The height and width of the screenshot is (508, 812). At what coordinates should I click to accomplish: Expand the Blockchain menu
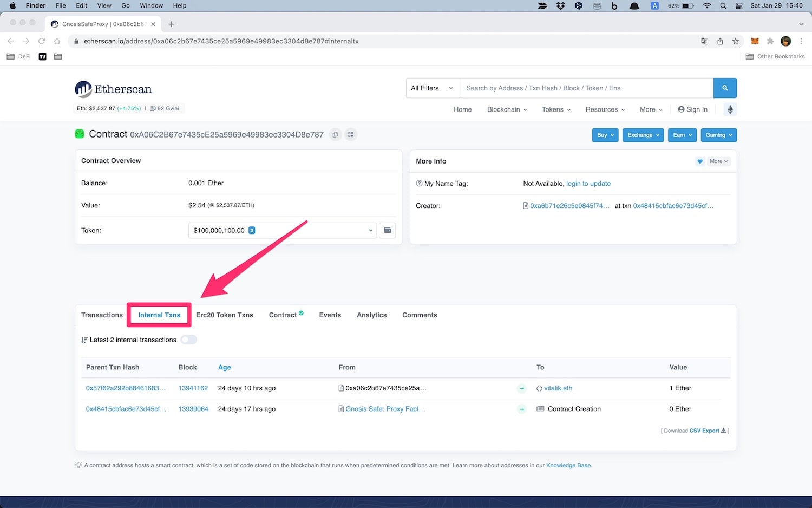[x=507, y=109]
